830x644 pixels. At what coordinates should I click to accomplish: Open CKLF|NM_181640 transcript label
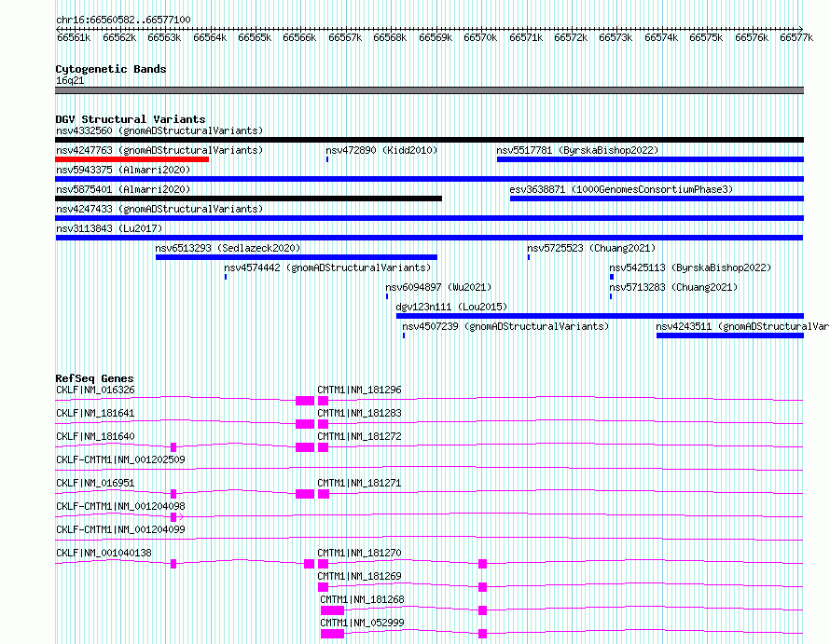(95, 436)
